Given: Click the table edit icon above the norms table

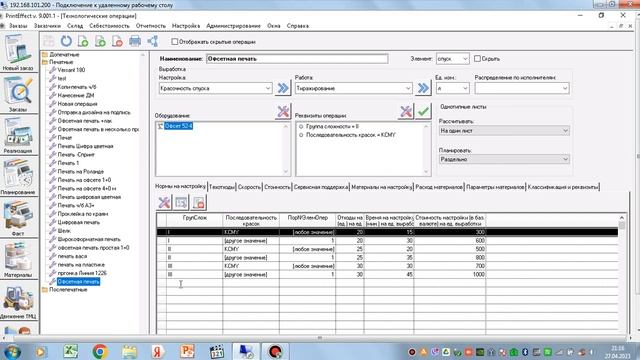Looking at the screenshot, I should coord(181,202).
